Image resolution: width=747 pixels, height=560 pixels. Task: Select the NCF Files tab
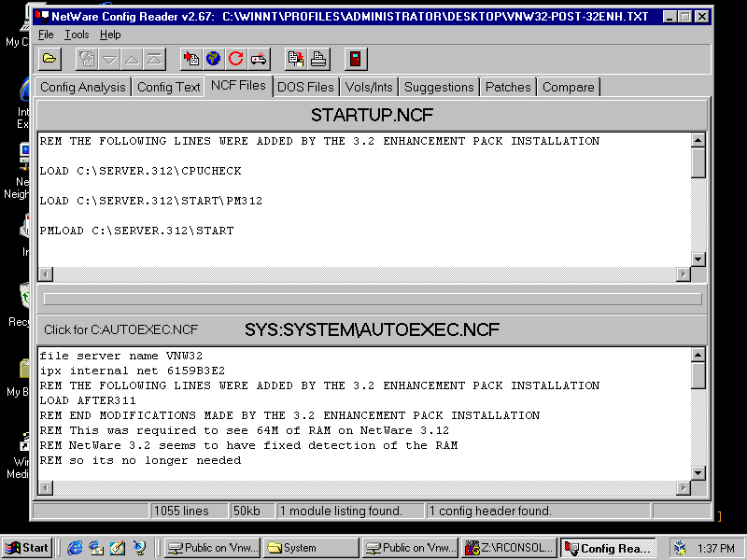point(238,86)
